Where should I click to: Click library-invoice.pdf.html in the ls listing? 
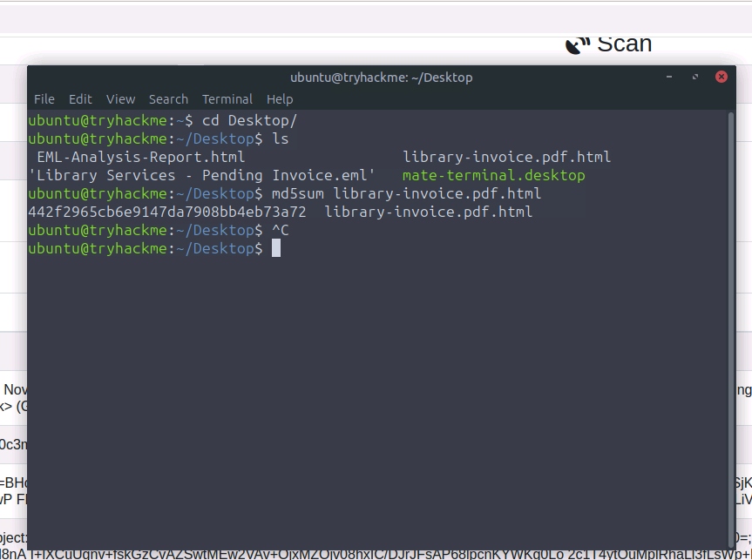click(x=507, y=157)
